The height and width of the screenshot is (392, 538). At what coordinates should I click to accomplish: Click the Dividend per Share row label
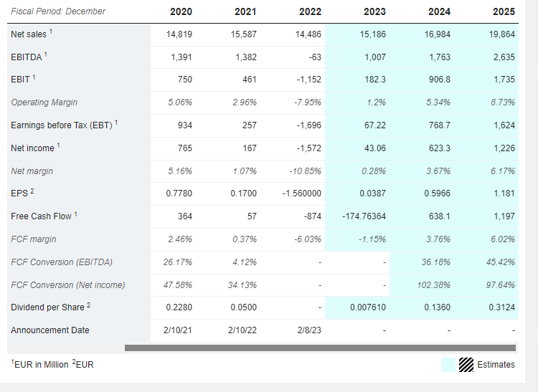pos(47,307)
